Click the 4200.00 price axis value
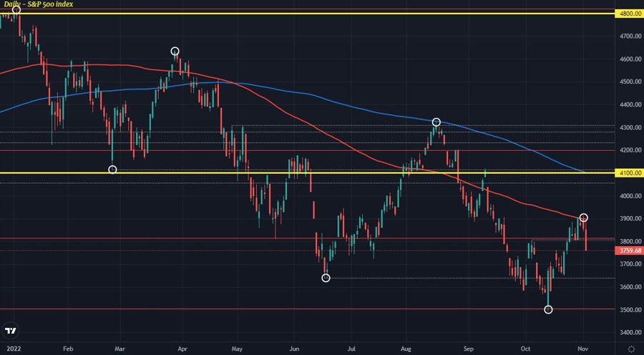The image size is (644, 355). tap(630, 150)
